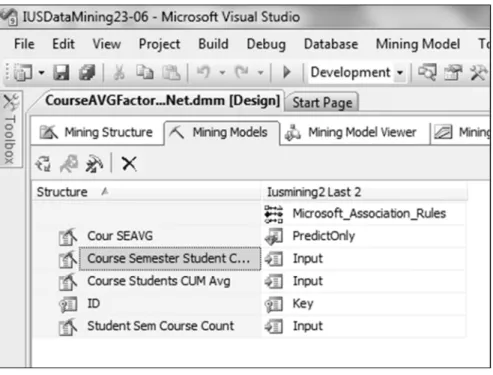The height and width of the screenshot is (375, 493).
Task: Click the Cour SEAVG column icon
Action: (x=68, y=237)
